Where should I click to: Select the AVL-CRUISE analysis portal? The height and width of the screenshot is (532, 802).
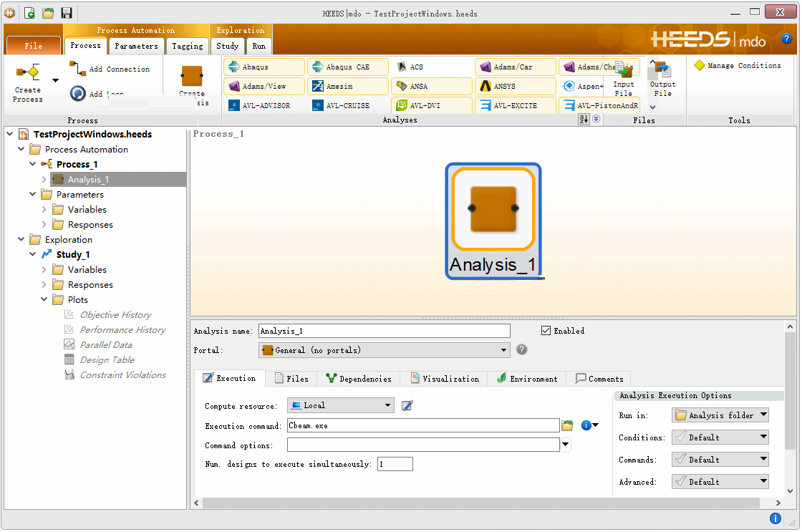[x=348, y=105]
